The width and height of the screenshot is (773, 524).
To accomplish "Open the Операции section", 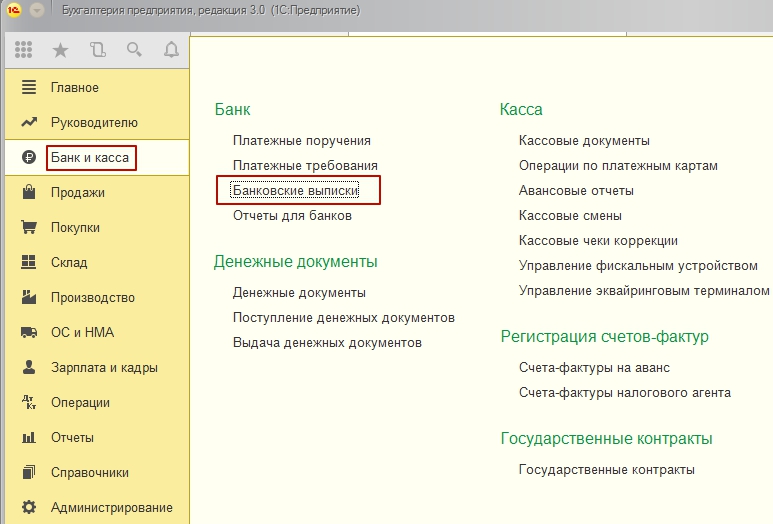I will point(80,403).
